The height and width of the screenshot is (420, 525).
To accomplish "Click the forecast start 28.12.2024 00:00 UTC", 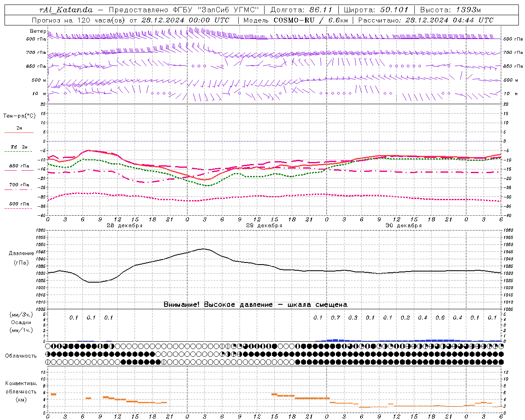I will click(185, 20).
